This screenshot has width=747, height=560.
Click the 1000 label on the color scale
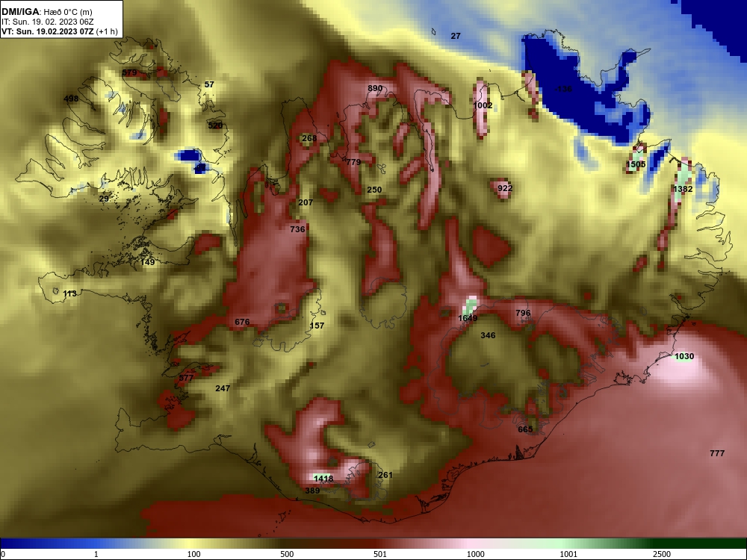tap(475, 554)
